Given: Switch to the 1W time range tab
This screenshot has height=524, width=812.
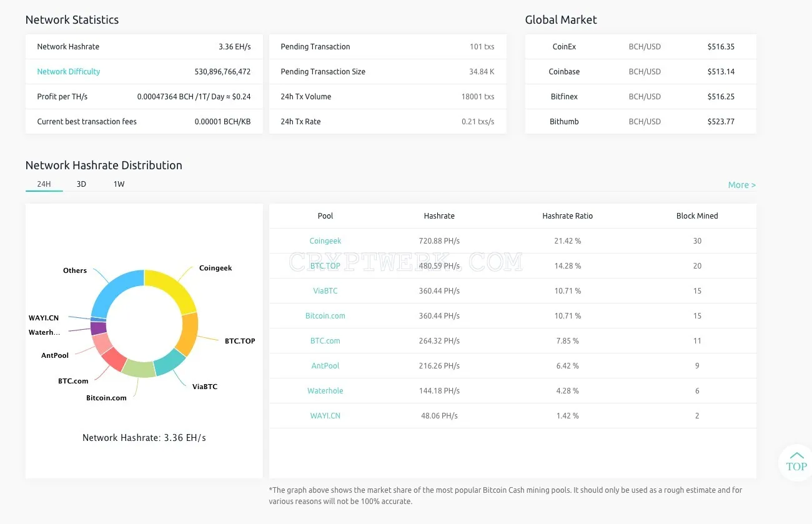Looking at the screenshot, I should [x=119, y=184].
